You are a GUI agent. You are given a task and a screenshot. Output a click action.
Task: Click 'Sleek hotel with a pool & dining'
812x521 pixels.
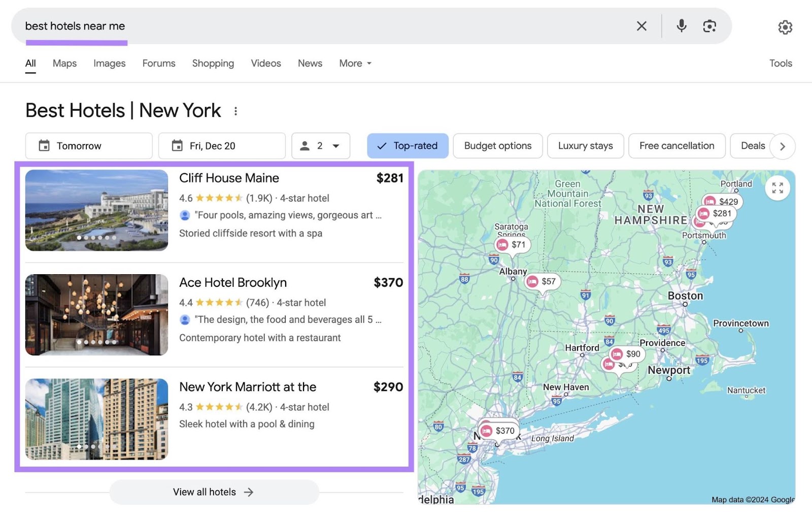click(247, 424)
